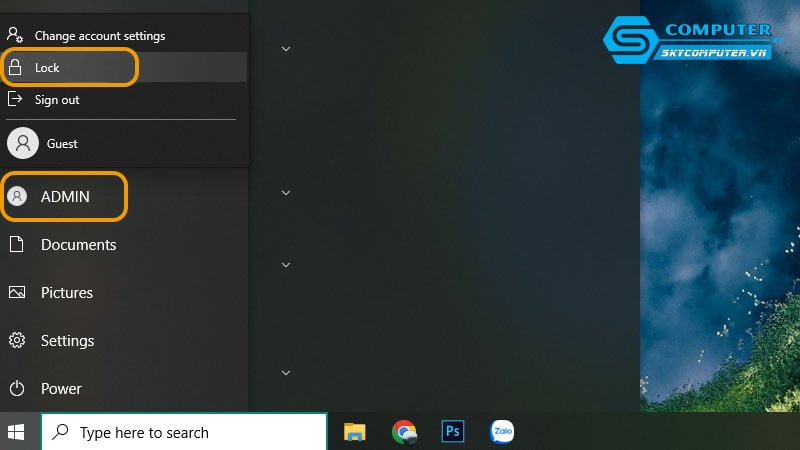Screen dimensions: 800x450
Task: Open File Explorer from taskbar
Action: point(355,432)
